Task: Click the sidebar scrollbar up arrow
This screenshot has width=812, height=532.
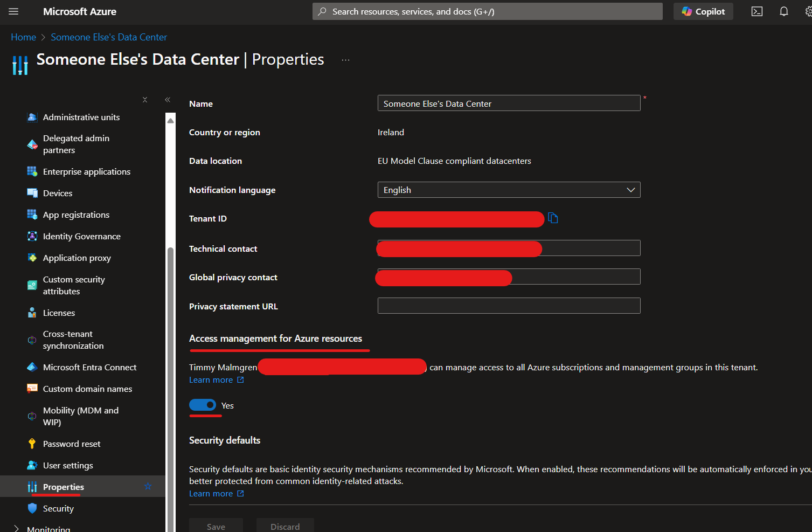Action: tap(171, 120)
